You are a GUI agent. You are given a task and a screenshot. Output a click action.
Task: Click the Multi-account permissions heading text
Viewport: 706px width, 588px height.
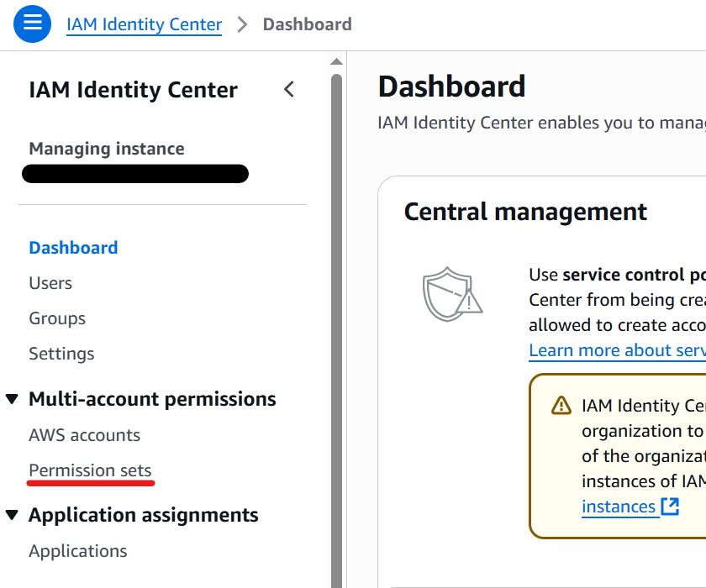click(152, 399)
